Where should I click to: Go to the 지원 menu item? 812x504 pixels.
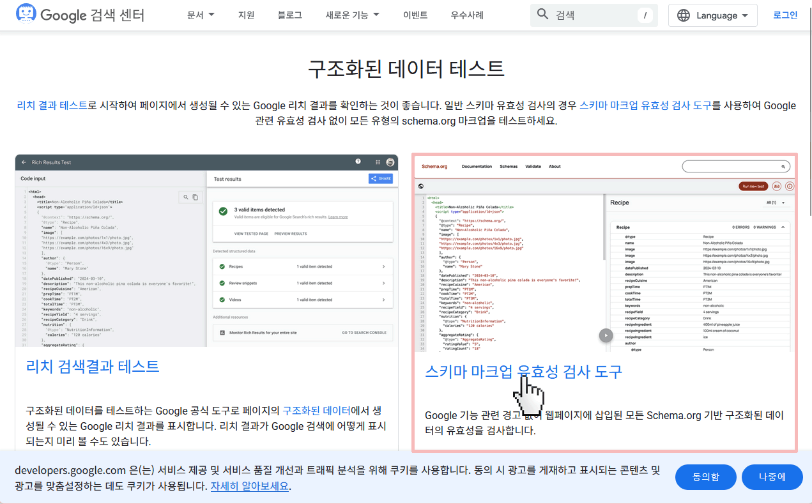coord(246,15)
